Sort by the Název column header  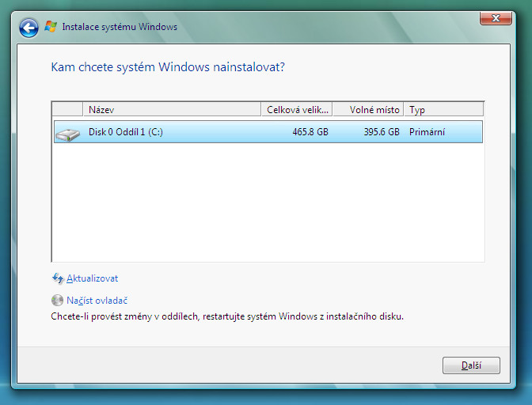click(172, 110)
